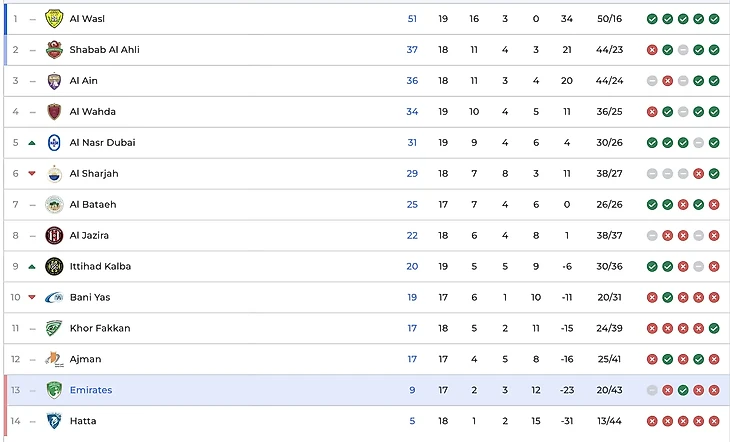Image resolution: width=730 pixels, height=442 pixels.
Task: Click the Al Sharjah club crest
Action: 54,173
